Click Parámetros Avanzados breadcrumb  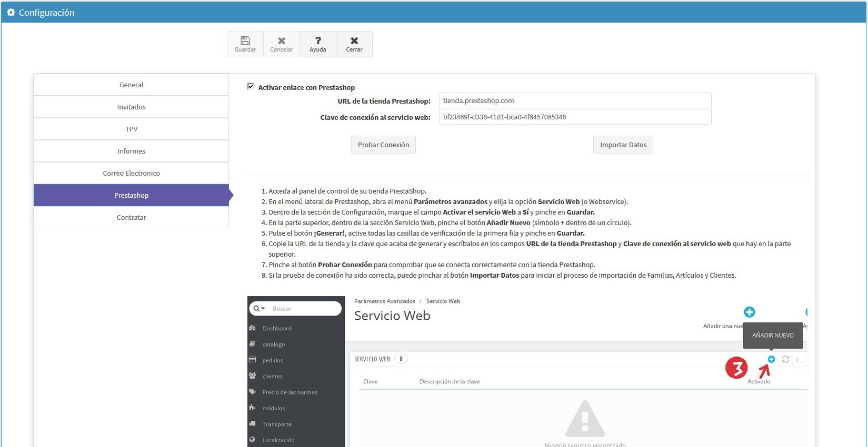(x=385, y=301)
